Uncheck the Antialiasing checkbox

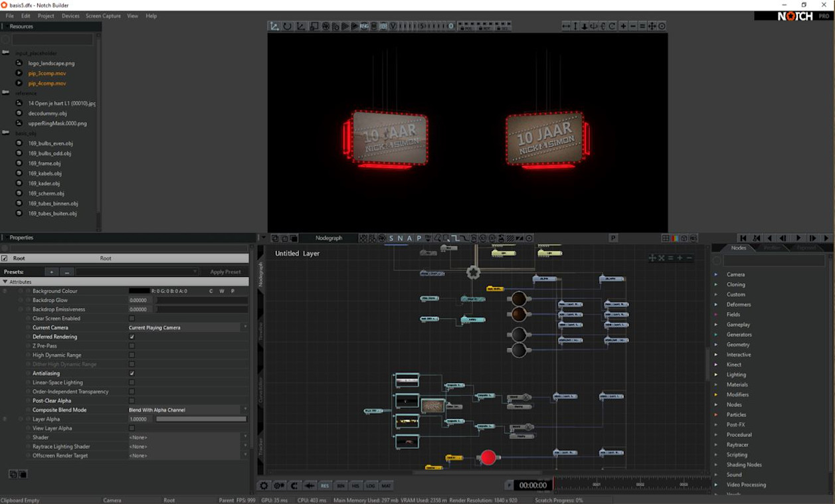pyautogui.click(x=132, y=373)
